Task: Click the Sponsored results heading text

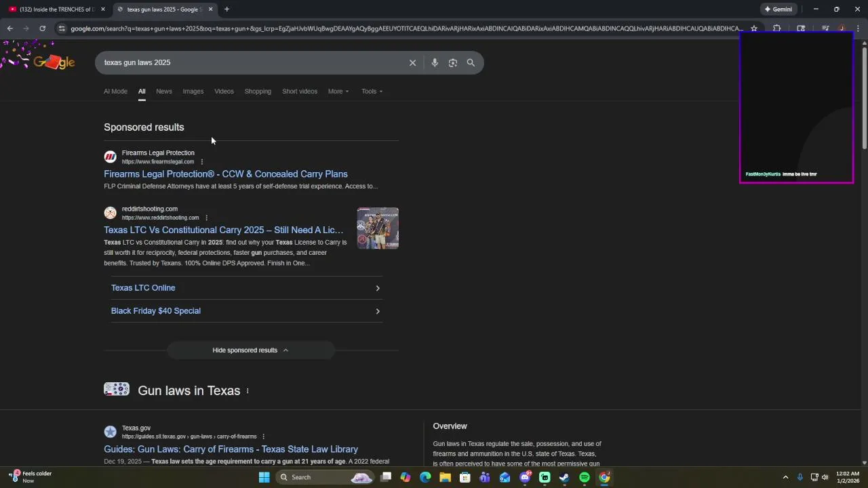Action: pos(144,127)
